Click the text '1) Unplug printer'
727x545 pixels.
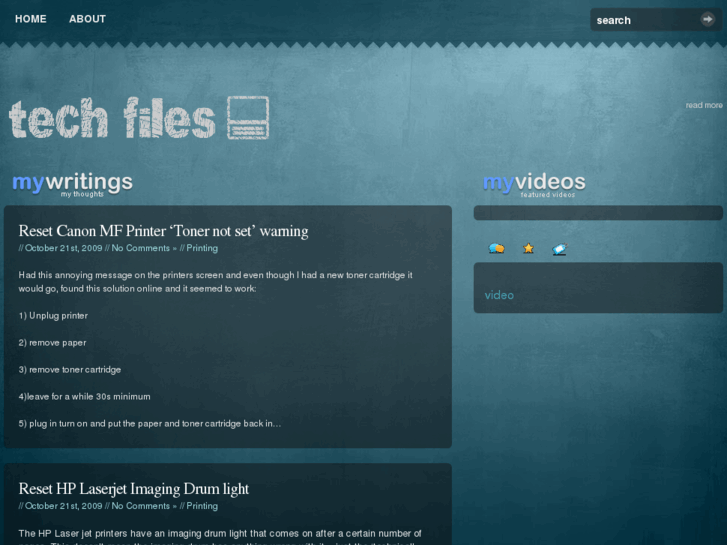[53, 316]
